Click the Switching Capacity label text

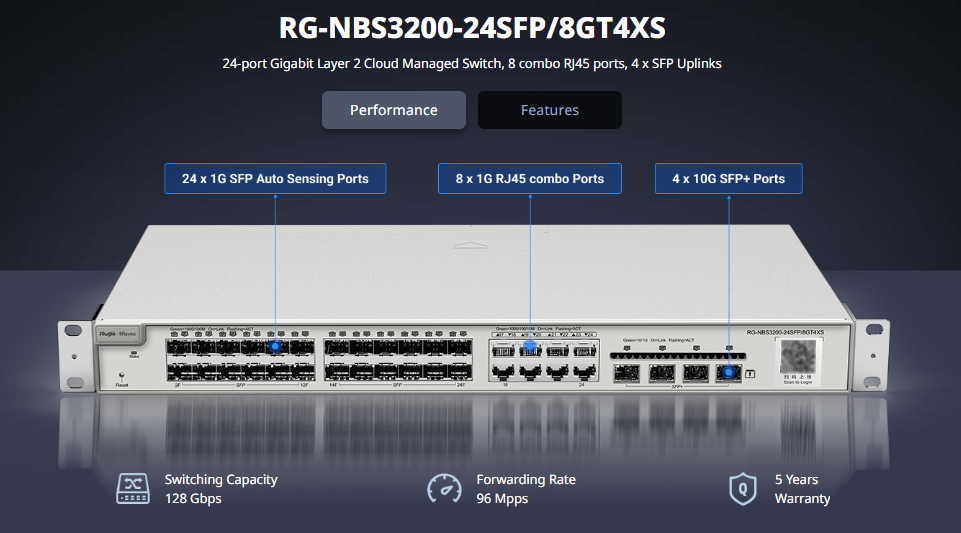(221, 480)
